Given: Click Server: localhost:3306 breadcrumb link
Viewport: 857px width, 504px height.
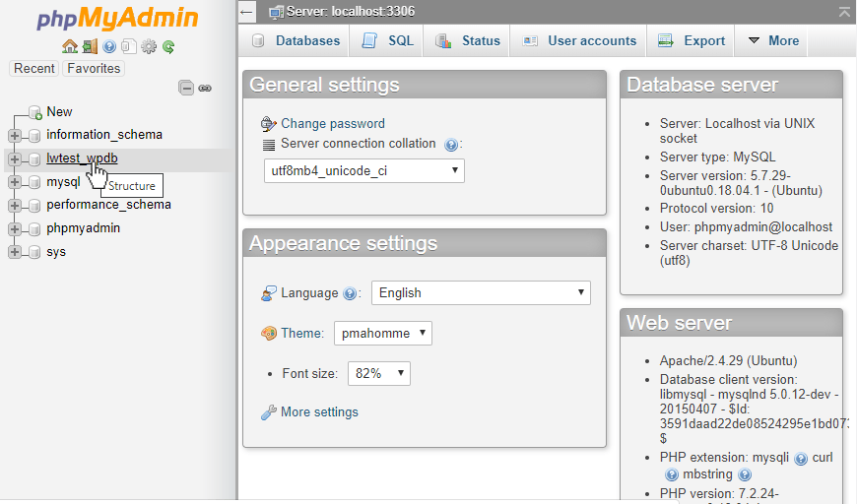Looking at the screenshot, I should tap(351, 12).
